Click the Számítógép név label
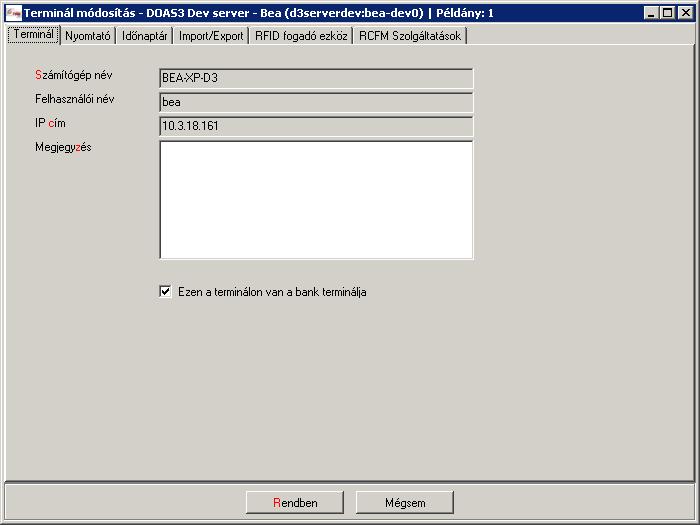 [x=74, y=75]
